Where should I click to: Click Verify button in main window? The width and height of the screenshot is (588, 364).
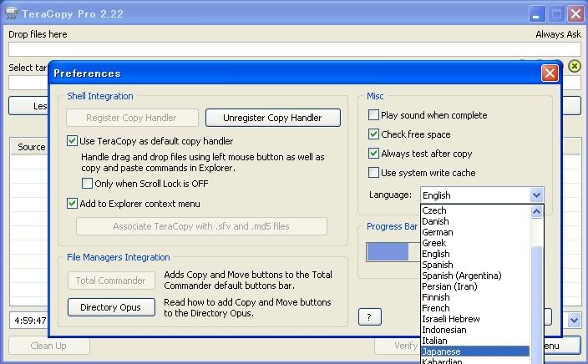tap(398, 346)
